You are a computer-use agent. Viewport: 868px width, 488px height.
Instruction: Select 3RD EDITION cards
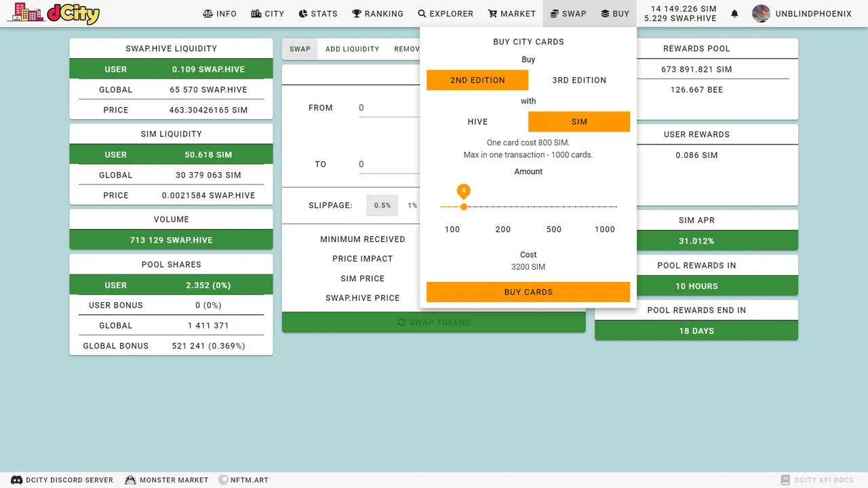pos(579,80)
